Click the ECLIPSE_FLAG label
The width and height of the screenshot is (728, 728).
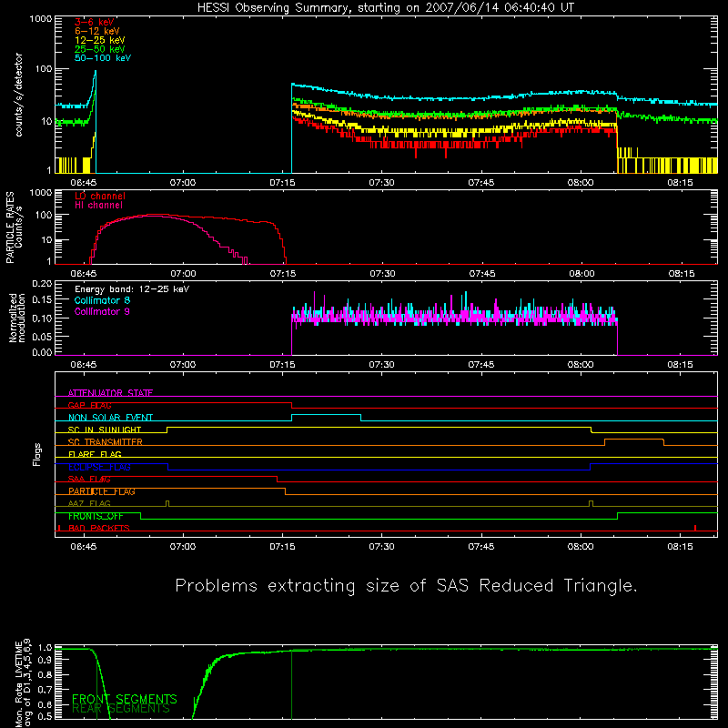pyautogui.click(x=99, y=467)
